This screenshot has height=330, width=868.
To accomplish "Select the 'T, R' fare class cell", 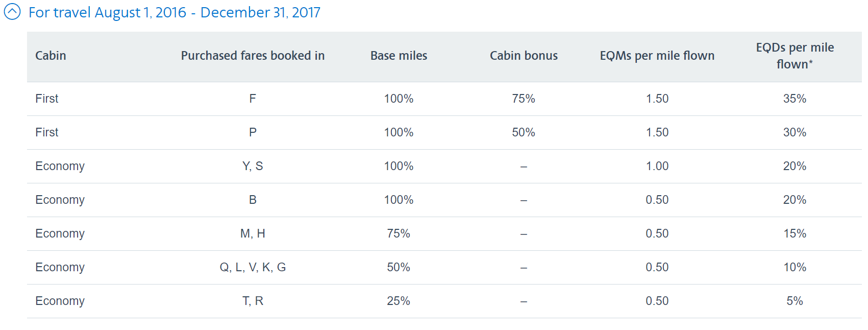I will tap(253, 301).
